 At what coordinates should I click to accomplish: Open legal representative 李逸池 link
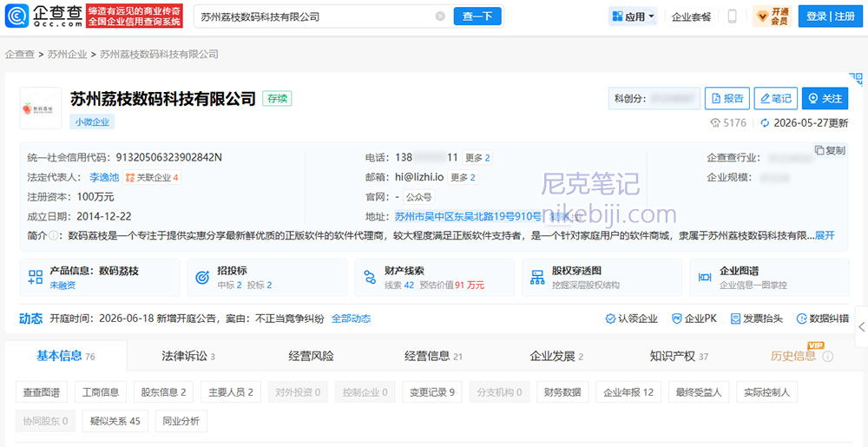(x=104, y=177)
